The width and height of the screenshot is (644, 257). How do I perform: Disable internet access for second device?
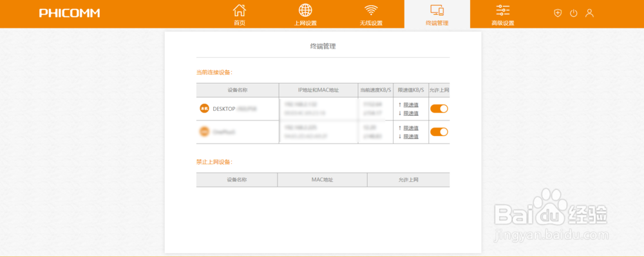click(x=439, y=132)
